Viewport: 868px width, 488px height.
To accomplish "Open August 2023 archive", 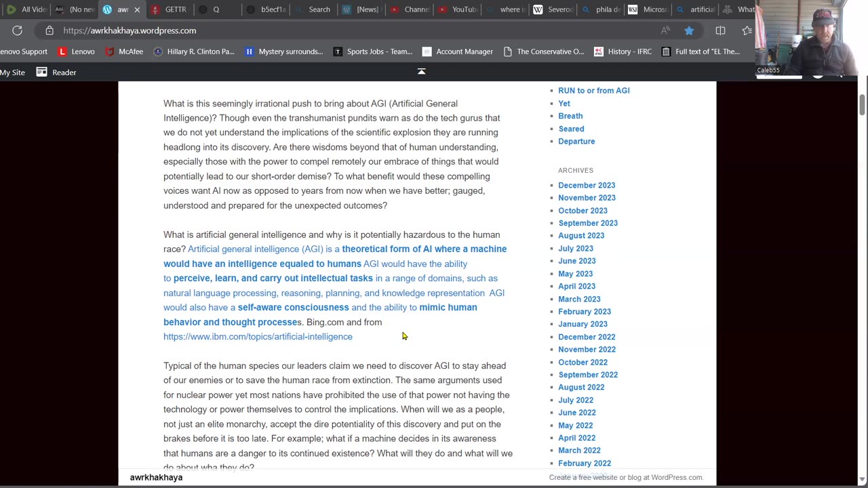I will coord(581,235).
